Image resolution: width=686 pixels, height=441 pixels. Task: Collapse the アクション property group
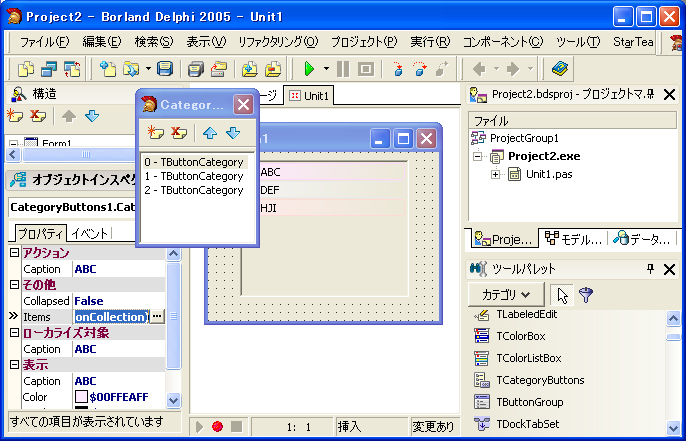tap(14, 252)
